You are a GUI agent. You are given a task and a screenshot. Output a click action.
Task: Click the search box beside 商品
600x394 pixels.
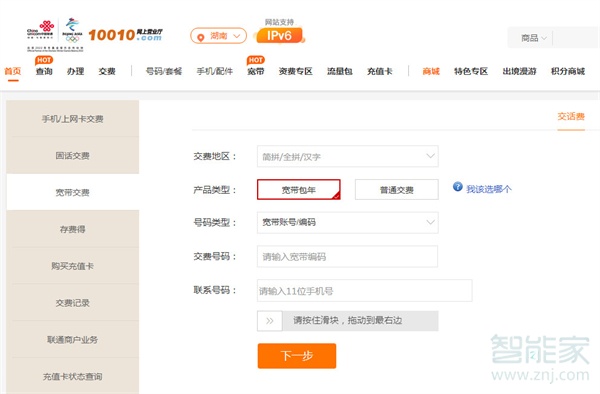(x=576, y=37)
